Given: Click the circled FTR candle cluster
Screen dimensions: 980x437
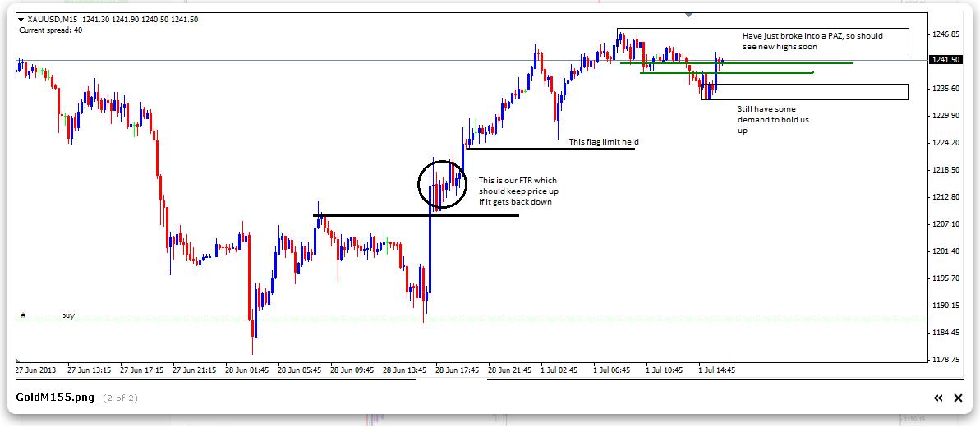Looking at the screenshot, I should tap(442, 183).
